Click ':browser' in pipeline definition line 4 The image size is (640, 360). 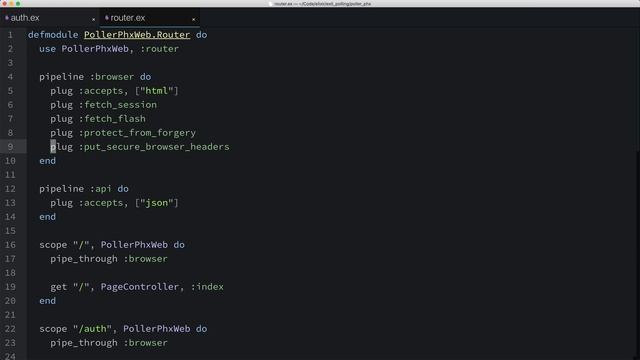tap(112, 77)
